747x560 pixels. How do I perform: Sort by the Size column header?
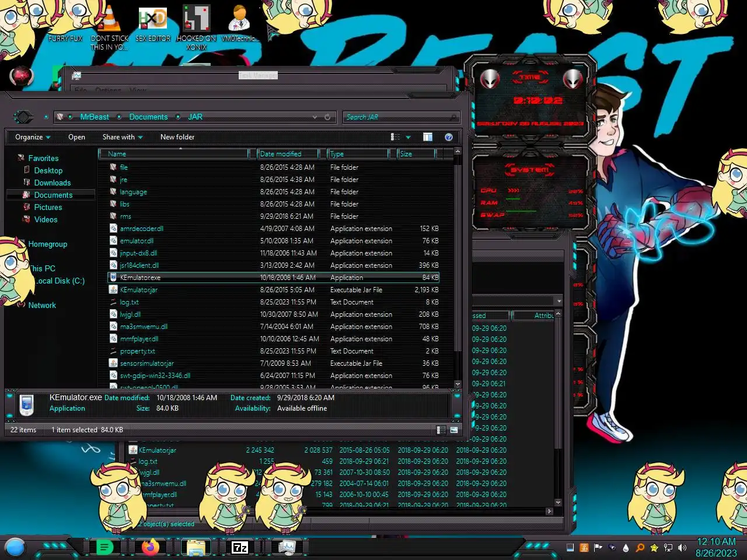(x=416, y=154)
